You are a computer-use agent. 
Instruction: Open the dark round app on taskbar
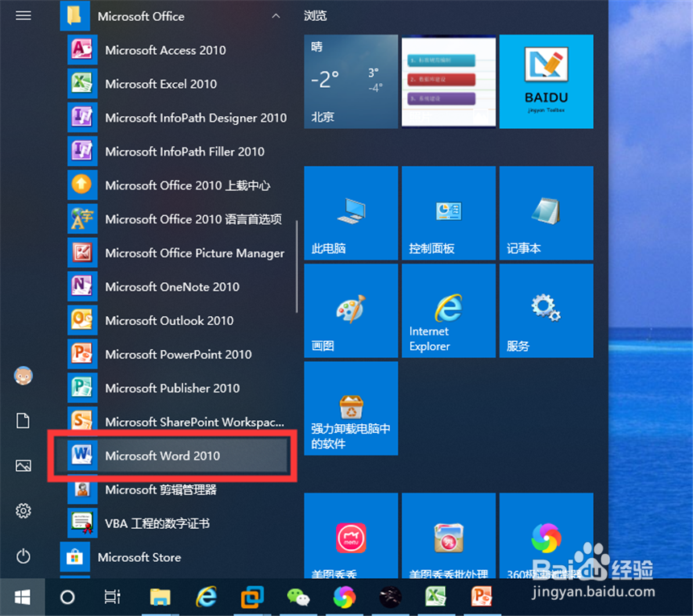click(390, 597)
